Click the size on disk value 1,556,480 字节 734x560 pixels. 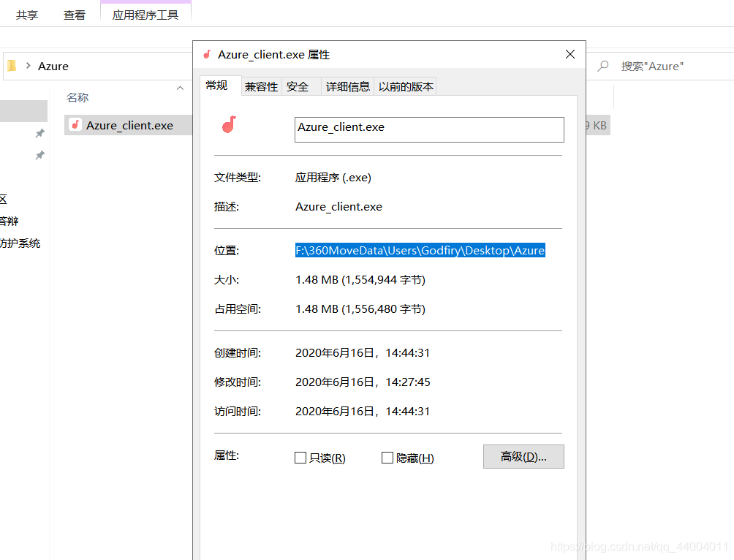[x=360, y=309]
